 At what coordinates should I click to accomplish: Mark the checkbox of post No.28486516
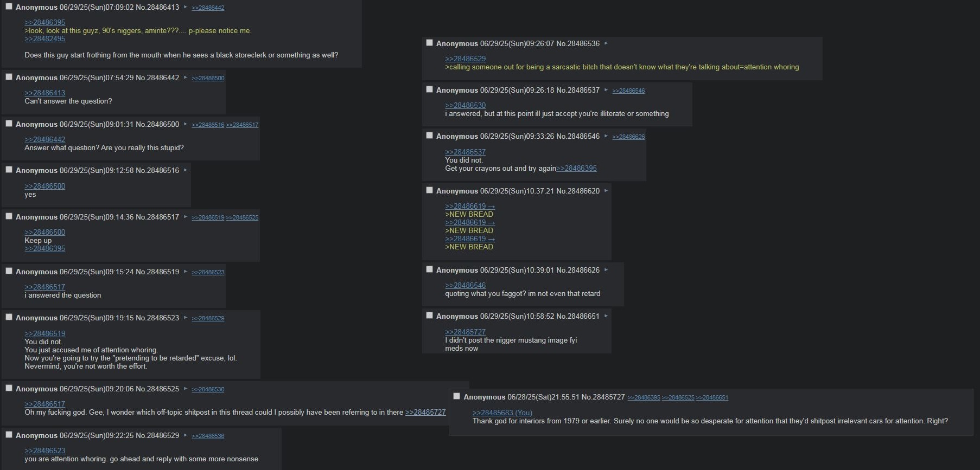pyautogui.click(x=9, y=170)
